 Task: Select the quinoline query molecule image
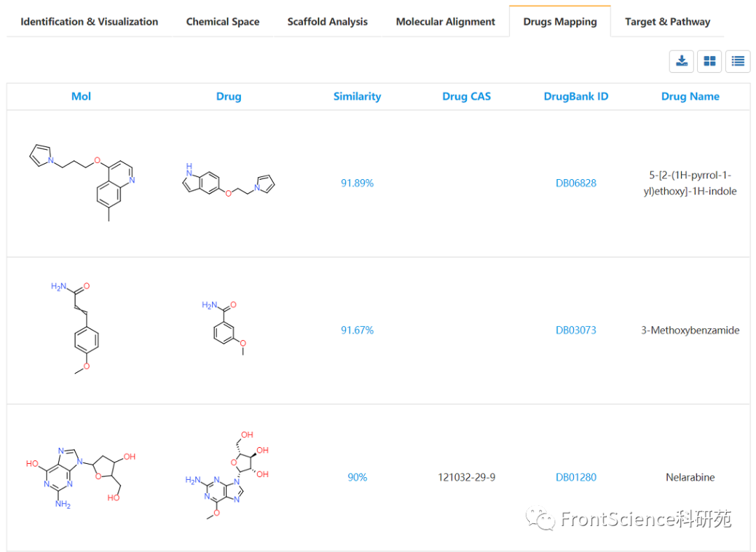pyautogui.click(x=81, y=182)
